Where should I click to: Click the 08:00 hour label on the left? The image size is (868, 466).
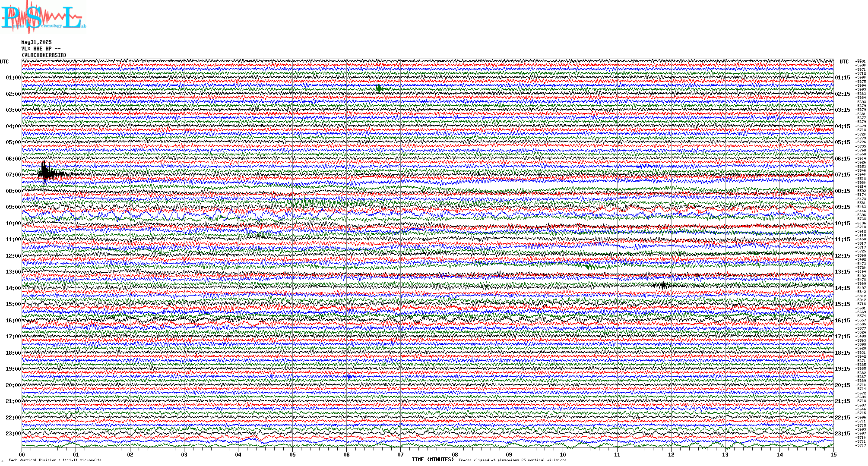pyautogui.click(x=13, y=191)
